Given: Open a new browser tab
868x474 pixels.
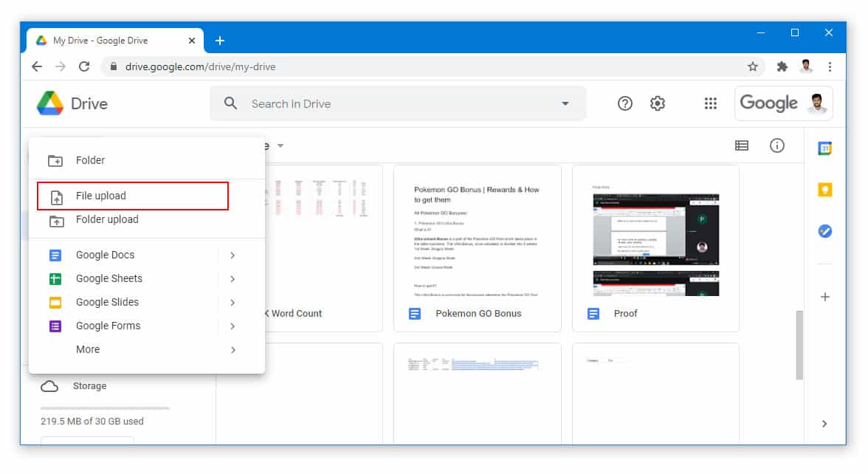Looking at the screenshot, I should point(220,41).
